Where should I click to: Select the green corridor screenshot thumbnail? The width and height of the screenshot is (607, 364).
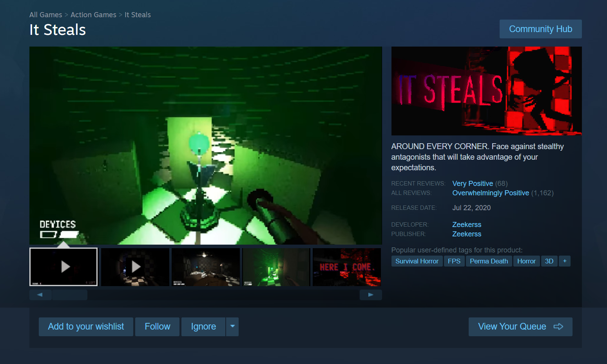276,267
